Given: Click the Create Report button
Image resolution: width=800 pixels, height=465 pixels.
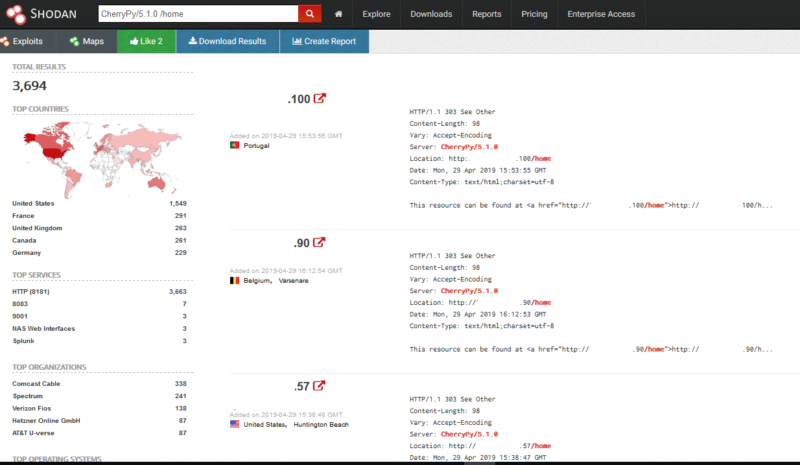Looking at the screenshot, I should pyautogui.click(x=324, y=41).
